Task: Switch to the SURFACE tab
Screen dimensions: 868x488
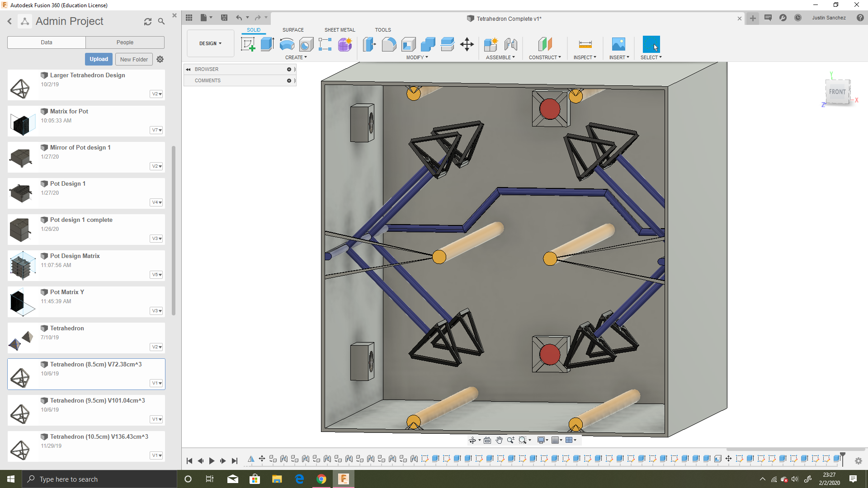Action: (x=293, y=30)
